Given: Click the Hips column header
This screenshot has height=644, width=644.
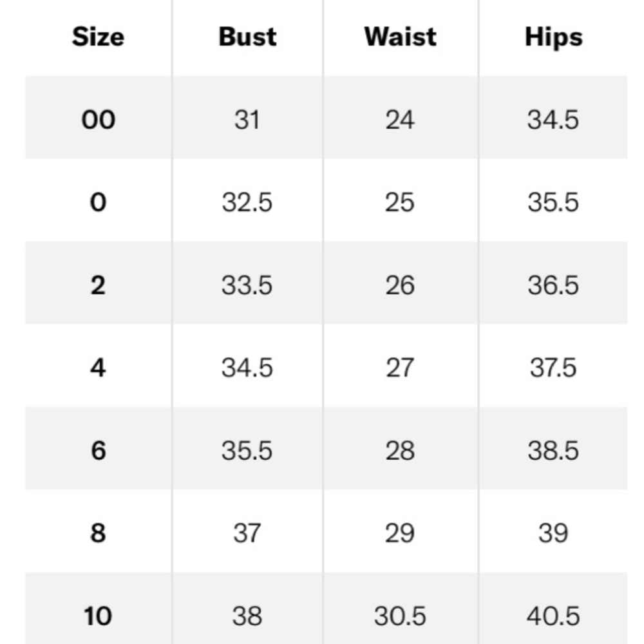Looking at the screenshot, I should tap(553, 37).
